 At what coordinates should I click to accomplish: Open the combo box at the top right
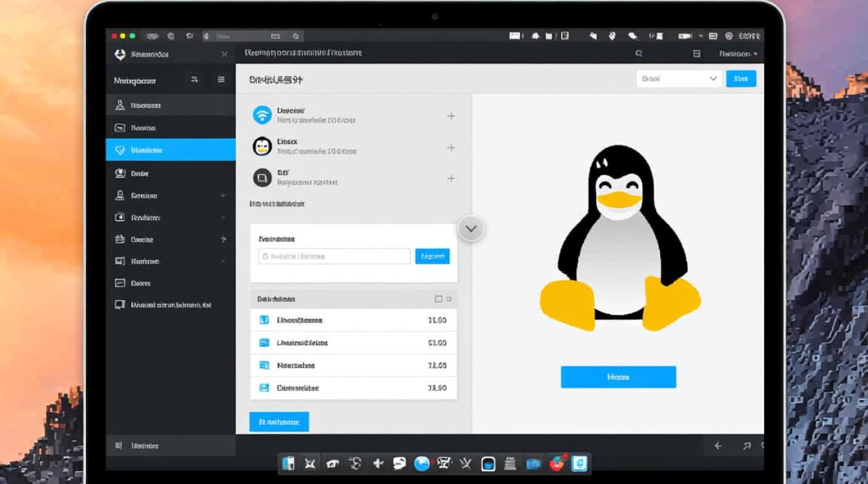(x=678, y=79)
